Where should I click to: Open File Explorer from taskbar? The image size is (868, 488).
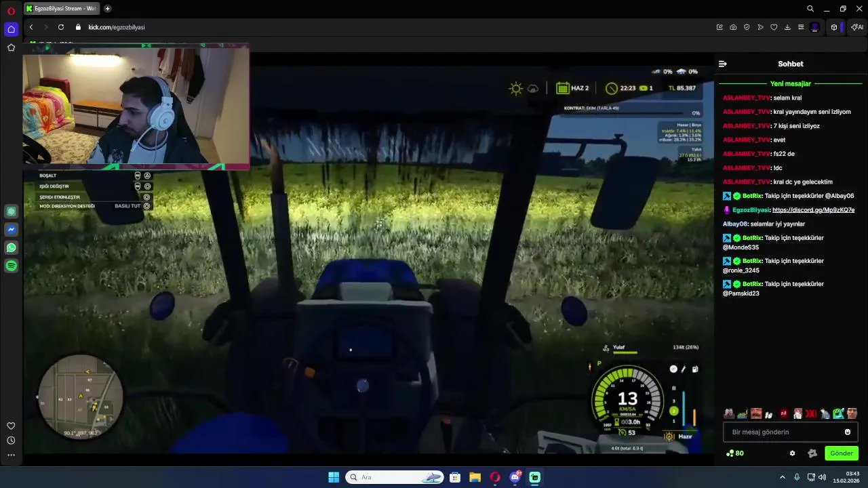click(x=475, y=477)
